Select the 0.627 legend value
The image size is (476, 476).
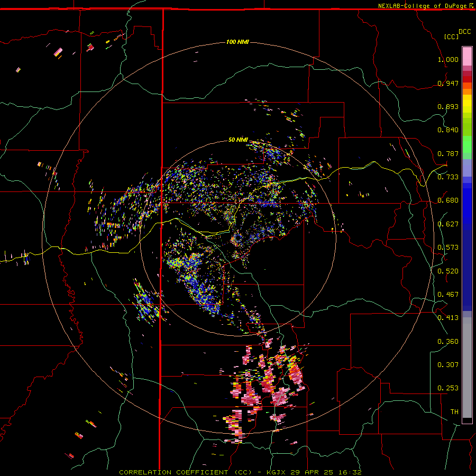(x=448, y=224)
